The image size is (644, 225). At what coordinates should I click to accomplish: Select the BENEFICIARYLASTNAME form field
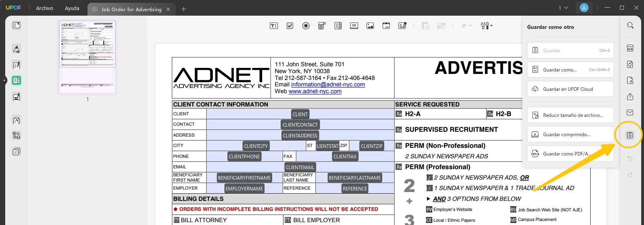(355, 178)
